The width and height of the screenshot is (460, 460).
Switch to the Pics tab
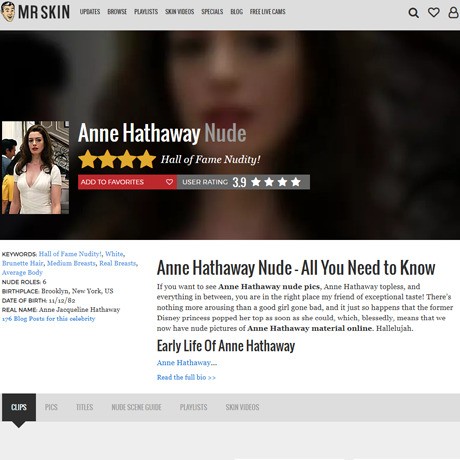pyautogui.click(x=51, y=407)
